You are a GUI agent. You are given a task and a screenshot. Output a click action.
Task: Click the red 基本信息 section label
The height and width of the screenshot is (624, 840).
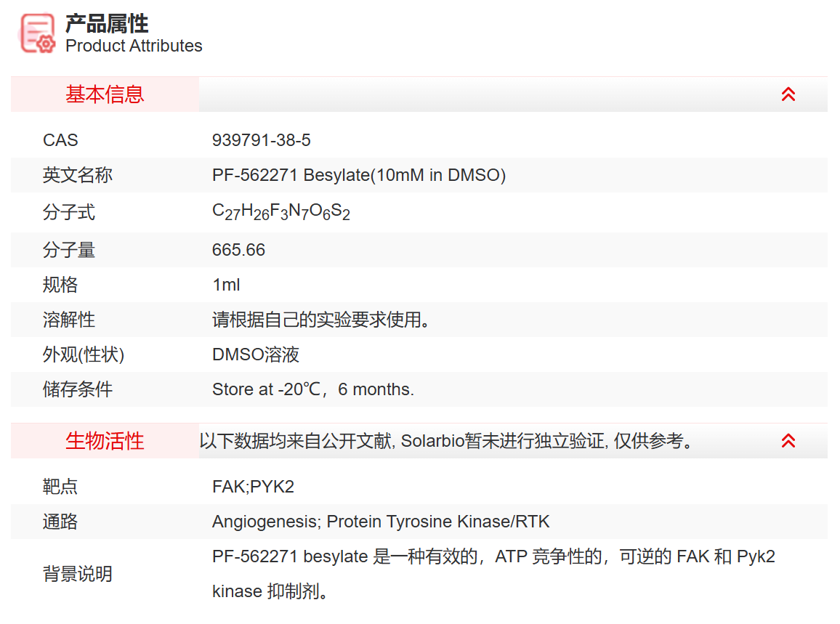[x=104, y=94]
